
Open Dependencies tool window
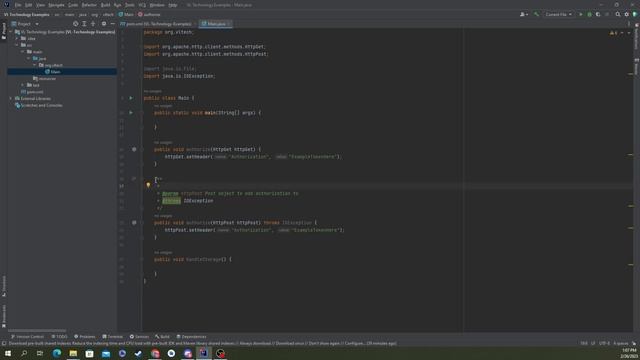click(191, 337)
